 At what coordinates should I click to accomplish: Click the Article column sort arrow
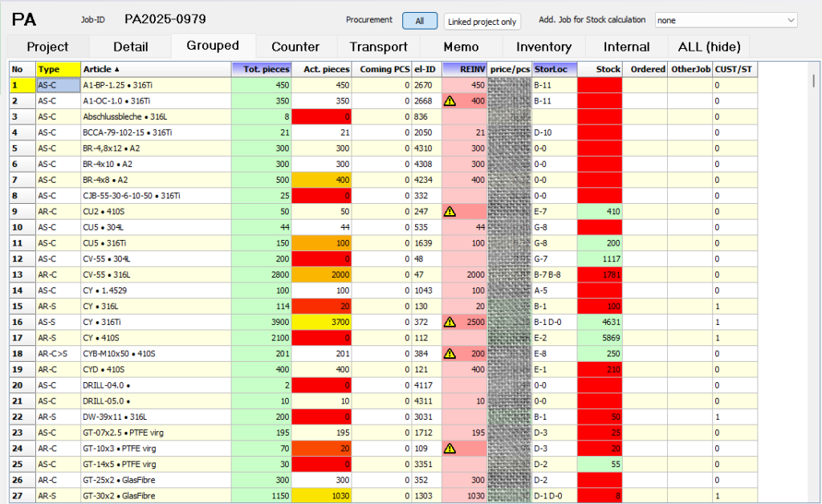(x=117, y=70)
